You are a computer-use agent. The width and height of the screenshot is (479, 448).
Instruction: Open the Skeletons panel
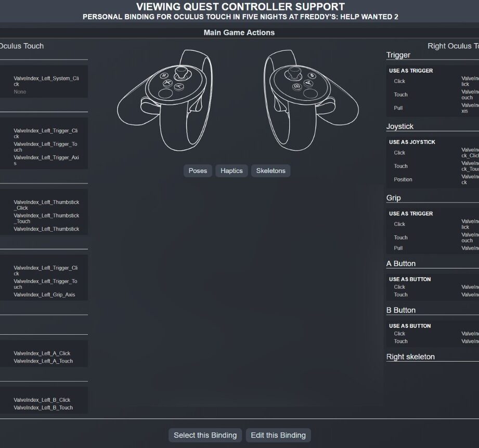click(x=270, y=170)
